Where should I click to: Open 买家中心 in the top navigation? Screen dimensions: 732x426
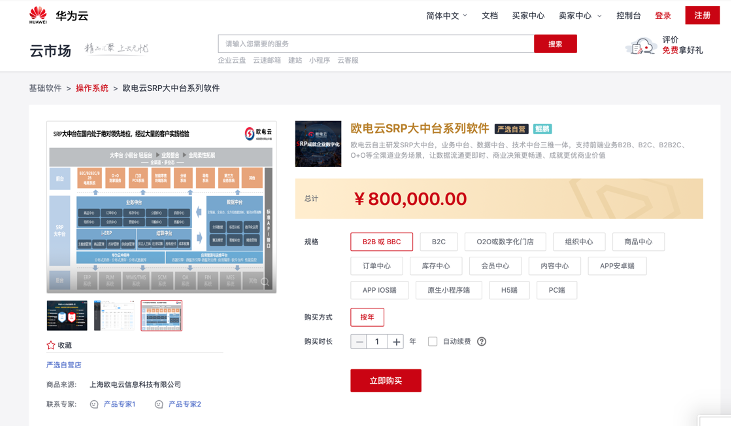pyautogui.click(x=528, y=15)
